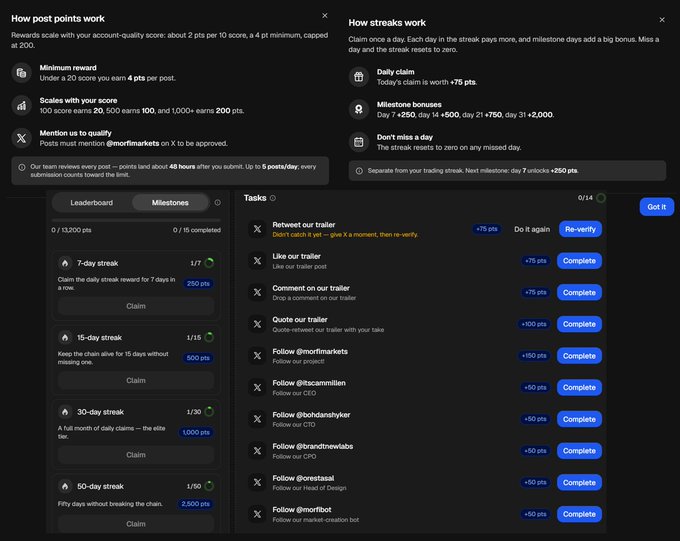Click X icon for Quote our trailer
The height and width of the screenshot is (541, 680).
[x=257, y=324]
